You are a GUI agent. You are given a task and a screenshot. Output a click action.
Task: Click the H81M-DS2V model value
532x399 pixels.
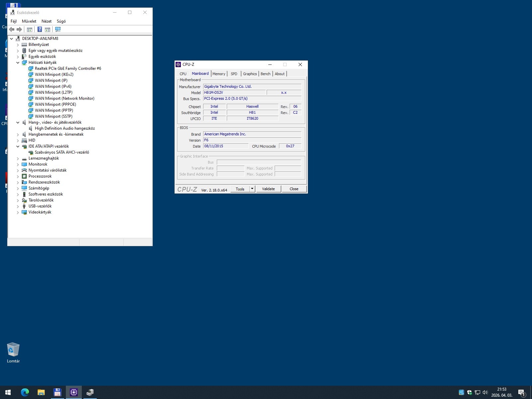[x=234, y=92]
